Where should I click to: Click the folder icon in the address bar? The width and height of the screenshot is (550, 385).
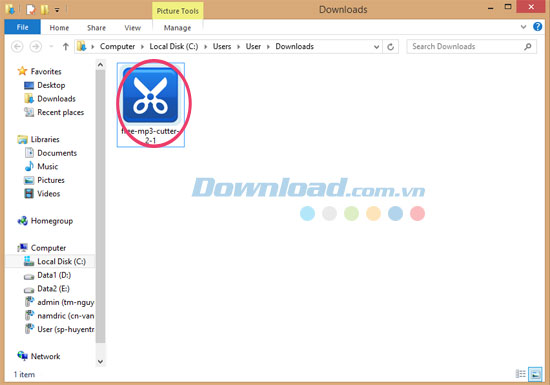coord(82,46)
